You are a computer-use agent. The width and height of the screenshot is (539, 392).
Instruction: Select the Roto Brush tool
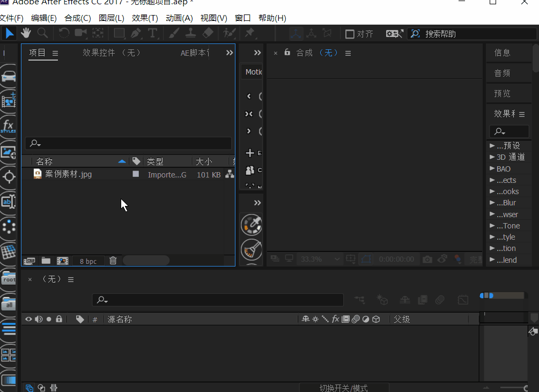[x=229, y=33]
